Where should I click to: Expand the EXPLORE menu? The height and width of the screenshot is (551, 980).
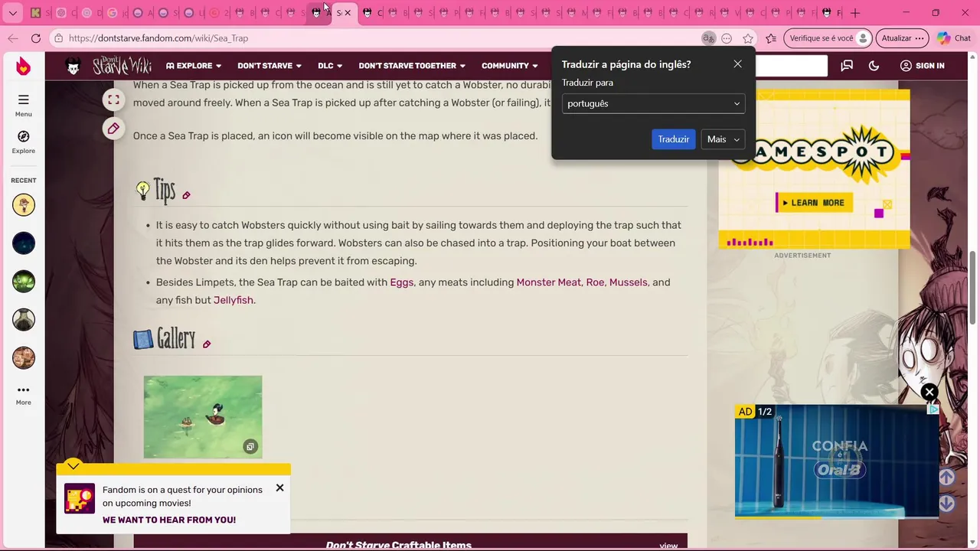194,66
